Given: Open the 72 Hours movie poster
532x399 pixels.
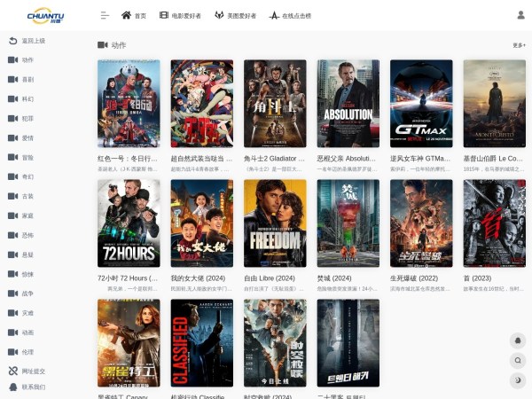Looking at the screenshot, I should tap(129, 223).
